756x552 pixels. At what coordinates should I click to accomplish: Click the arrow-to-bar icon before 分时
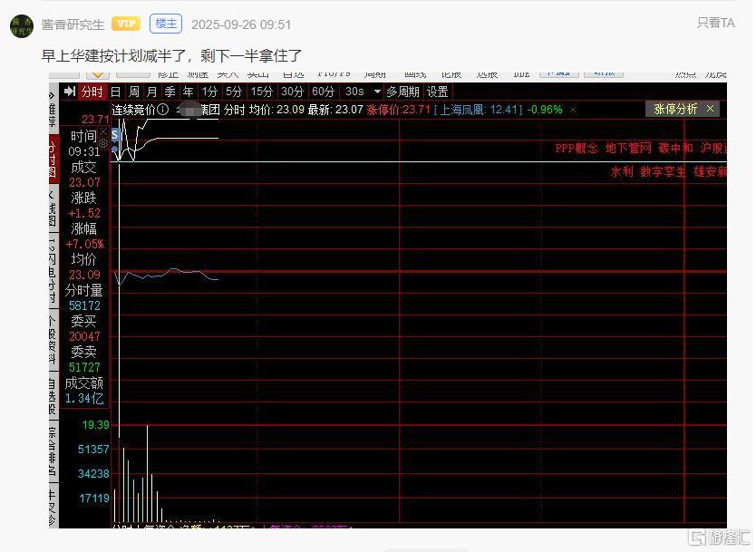70,92
